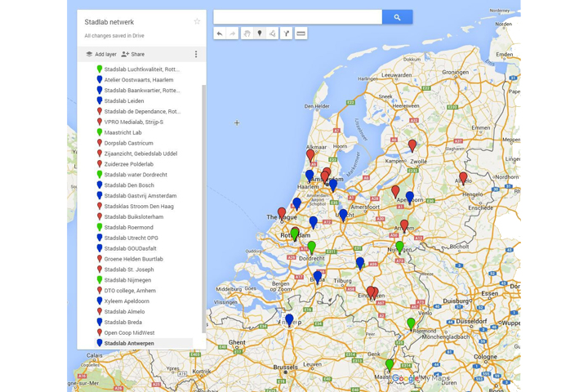
Task: Click the red marker west of Apeldoorn
Action: tap(395, 192)
